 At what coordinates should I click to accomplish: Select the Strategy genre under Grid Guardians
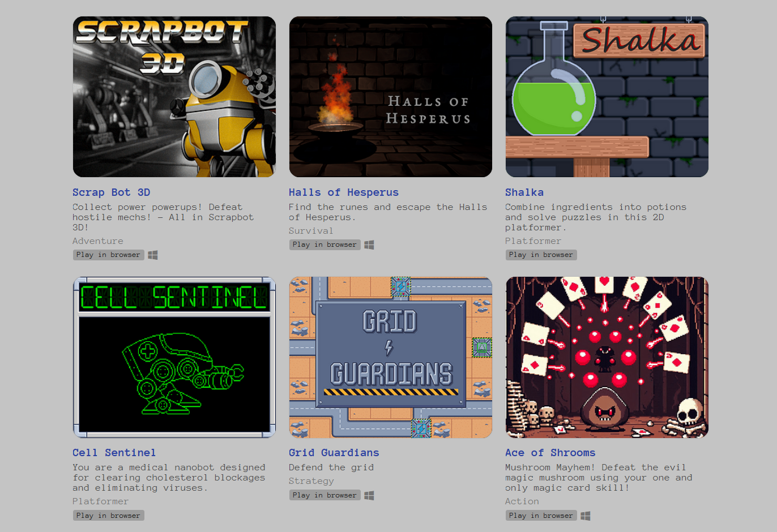[311, 481]
